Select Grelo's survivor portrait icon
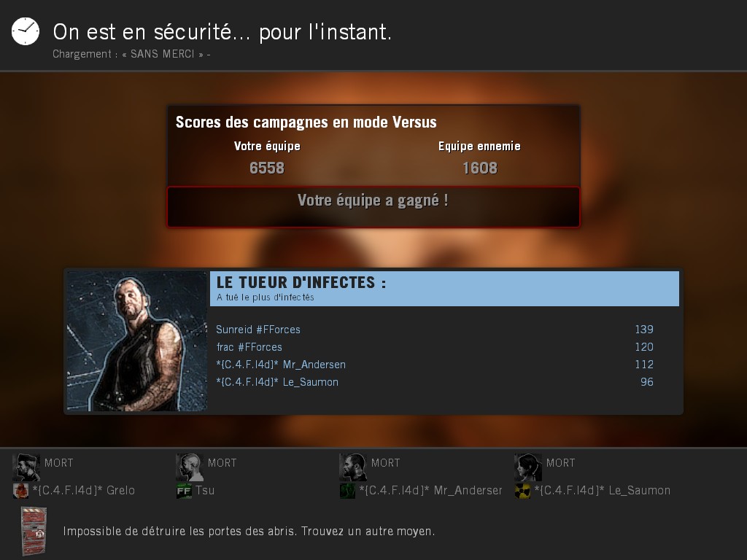Image resolution: width=747 pixels, height=560 pixels. tap(26, 467)
